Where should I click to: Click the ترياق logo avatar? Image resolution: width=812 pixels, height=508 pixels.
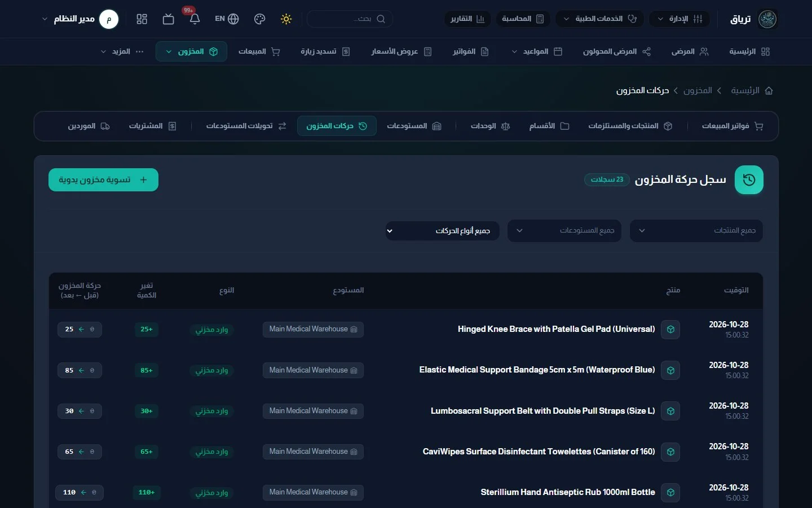(x=767, y=19)
